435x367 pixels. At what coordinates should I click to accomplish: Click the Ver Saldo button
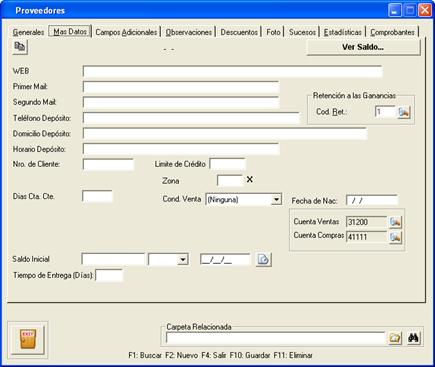coord(363,47)
